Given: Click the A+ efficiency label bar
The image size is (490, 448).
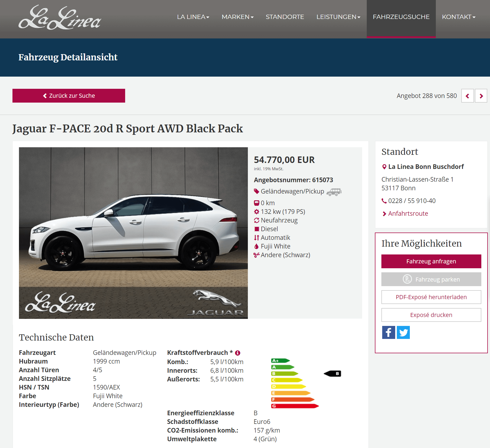Looking at the screenshot, I should pos(281,361).
